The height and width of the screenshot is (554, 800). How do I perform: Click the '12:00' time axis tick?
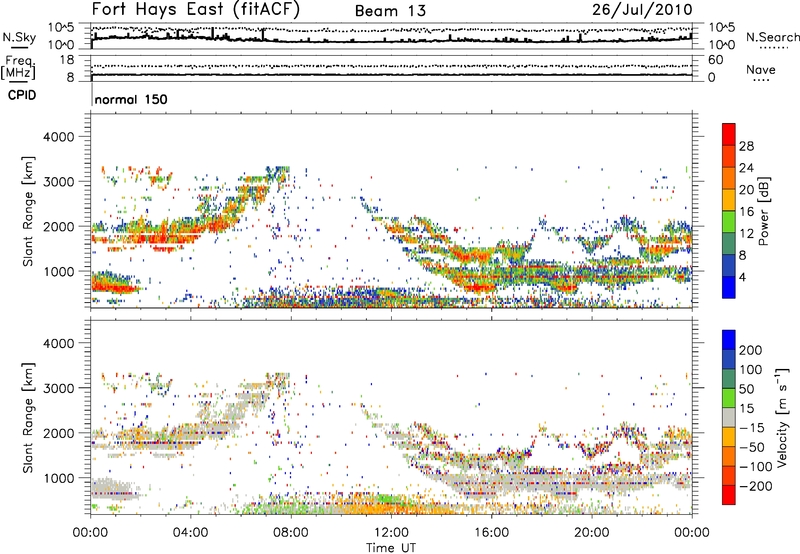[391, 533]
